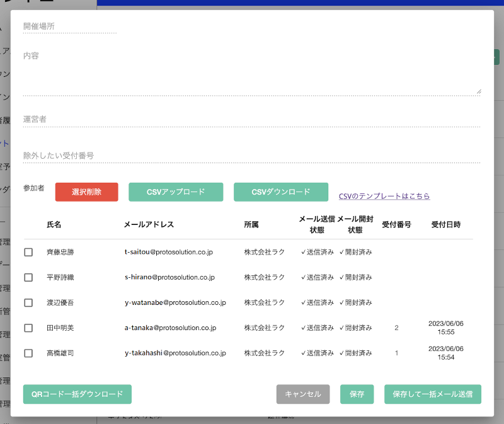This screenshot has height=424, width=504.
Task: Click the name 平野詩織
Action: click(x=60, y=277)
